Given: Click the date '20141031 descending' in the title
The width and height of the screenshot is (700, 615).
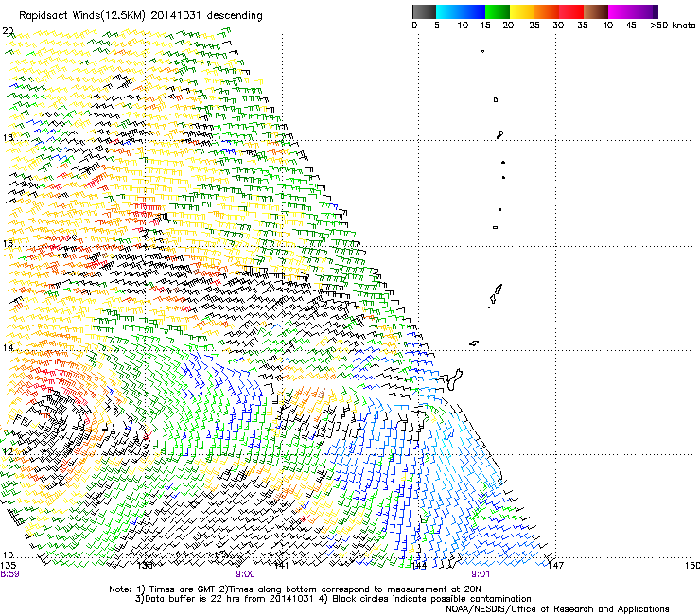Looking at the screenshot, I should click(207, 15).
